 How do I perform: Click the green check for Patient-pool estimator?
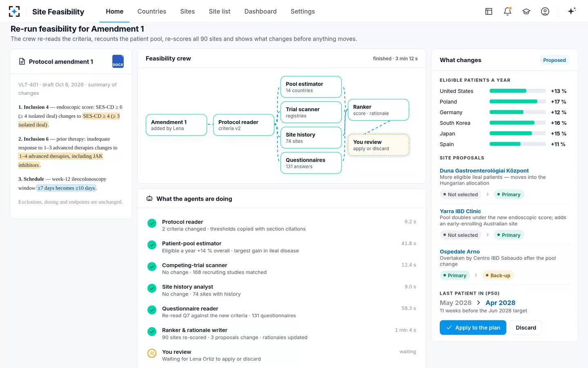click(152, 245)
